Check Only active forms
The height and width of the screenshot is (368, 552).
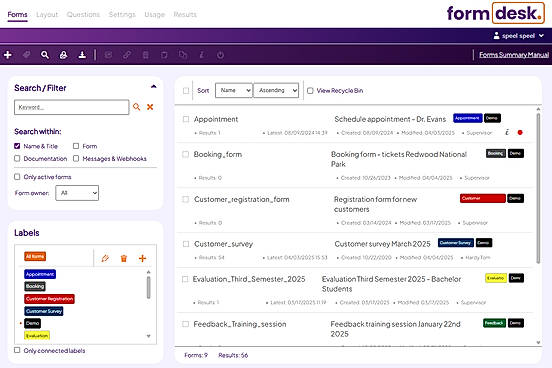pos(17,177)
